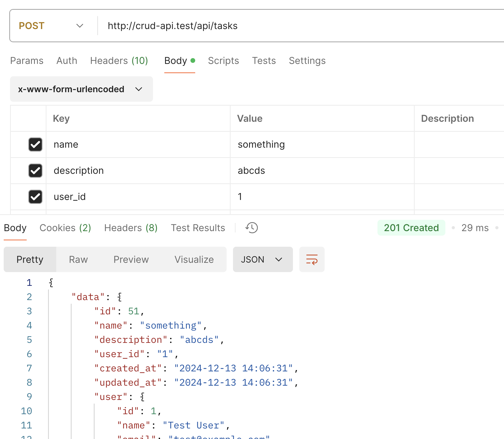The image size is (504, 439).
Task: Click the response history clock icon
Action: 252,228
